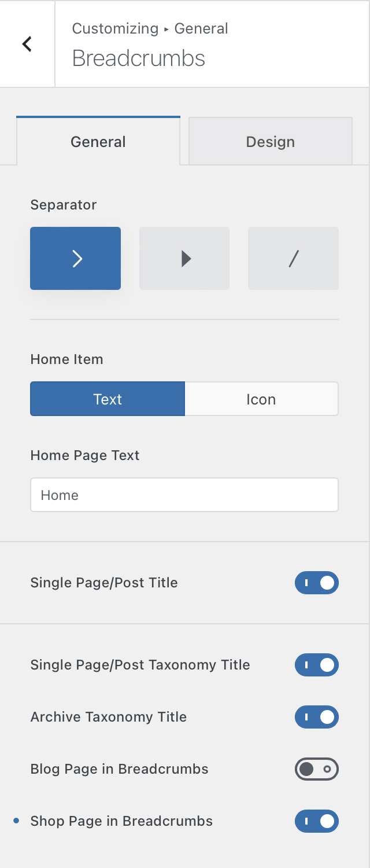Click the Shop Page in Breadcrumbs label

121,821
